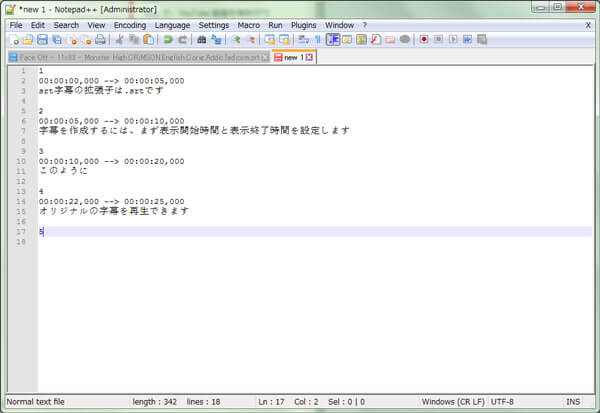Click the Open file toolbar icon

click(28, 39)
